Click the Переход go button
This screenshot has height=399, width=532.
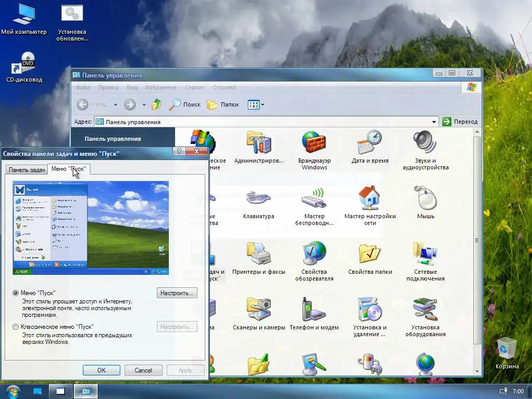click(x=460, y=122)
